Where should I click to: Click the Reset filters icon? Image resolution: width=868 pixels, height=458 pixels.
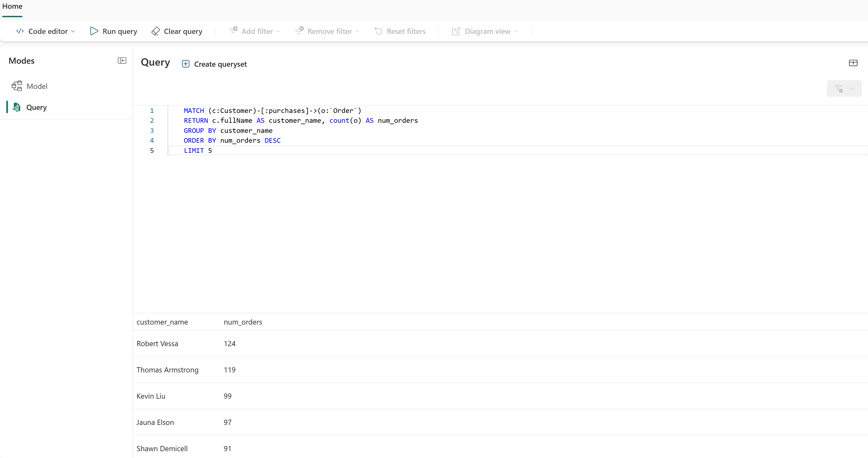[x=379, y=31]
